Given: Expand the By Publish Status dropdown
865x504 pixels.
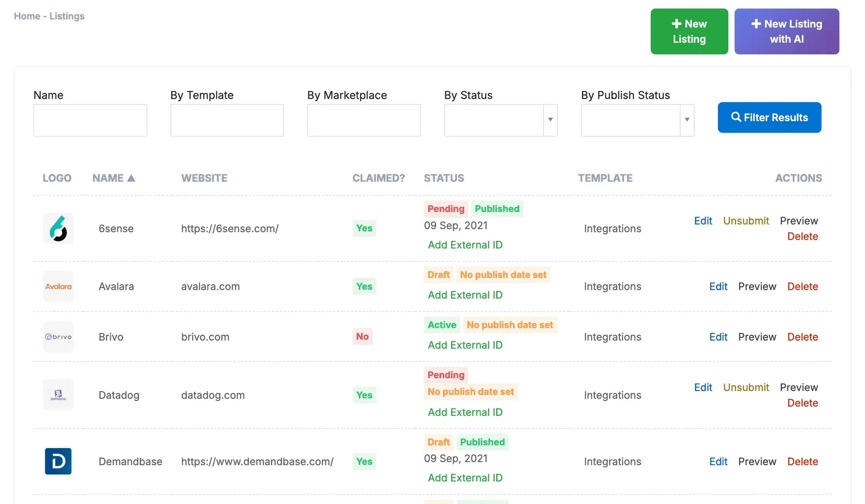Looking at the screenshot, I should 637,120.
